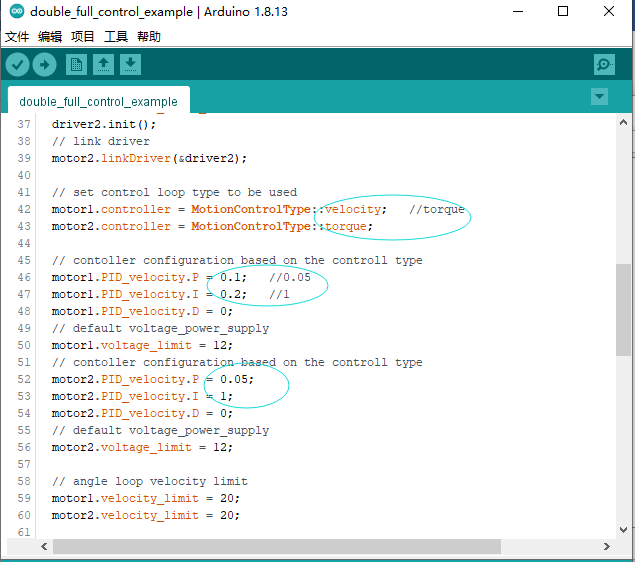Maximize the Arduino window
The image size is (635, 562).
tap(563, 11)
